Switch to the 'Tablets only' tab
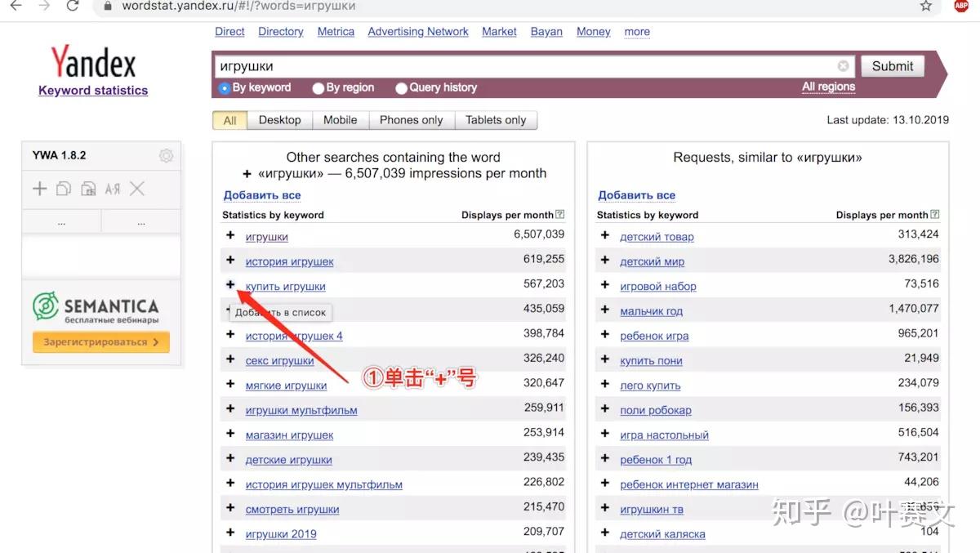The image size is (980, 553). pyautogui.click(x=496, y=119)
